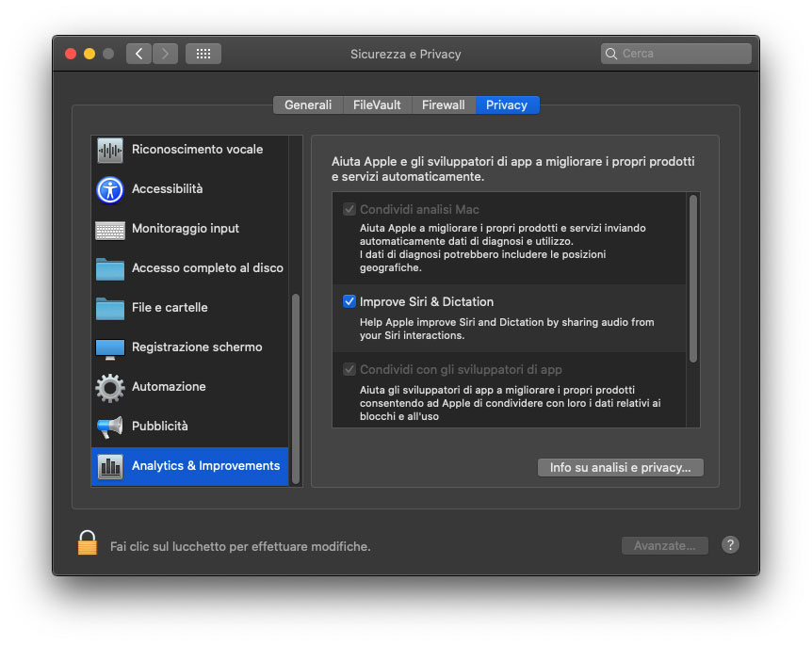Select File e cartelle category
The height and width of the screenshot is (645, 812).
click(x=189, y=308)
